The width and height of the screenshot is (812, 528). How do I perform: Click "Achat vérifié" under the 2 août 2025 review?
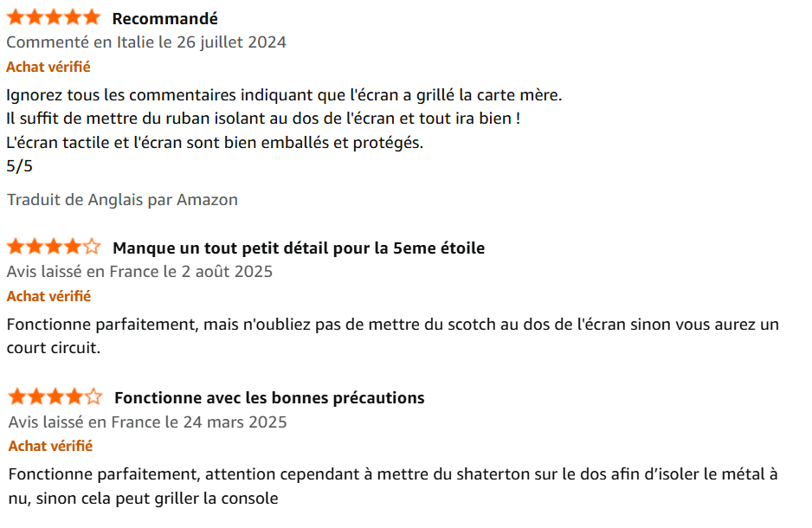pos(48,296)
